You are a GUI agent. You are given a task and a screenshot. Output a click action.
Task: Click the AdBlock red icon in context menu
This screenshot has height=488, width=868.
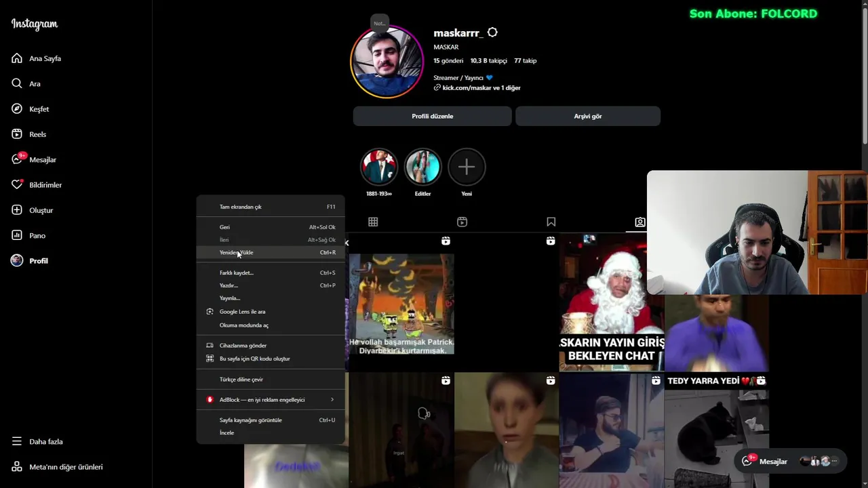210,400
